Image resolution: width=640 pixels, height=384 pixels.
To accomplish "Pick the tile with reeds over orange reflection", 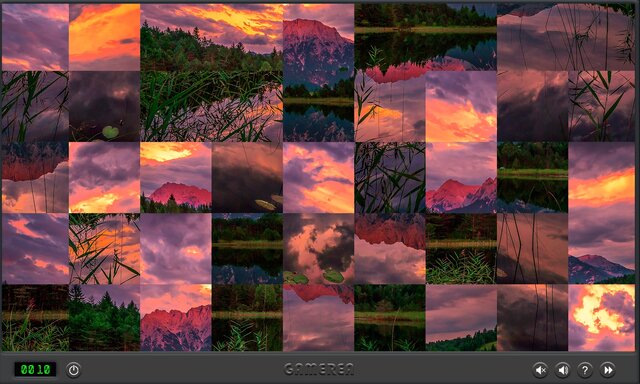I will click(104, 249).
